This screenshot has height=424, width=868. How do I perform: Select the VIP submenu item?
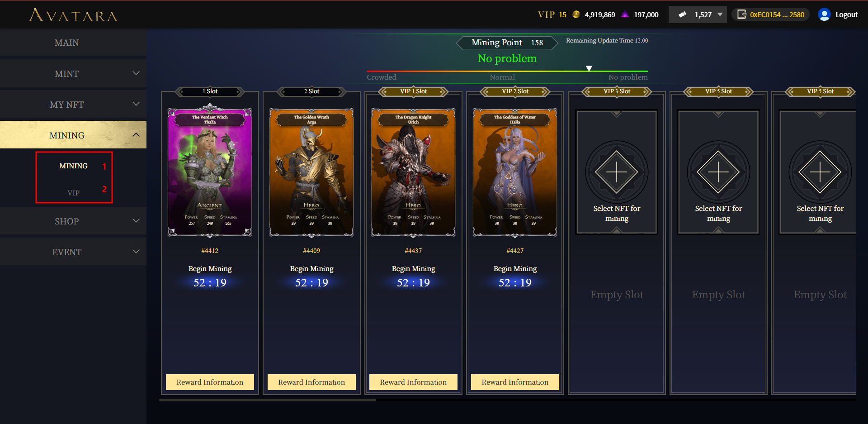pyautogui.click(x=73, y=193)
